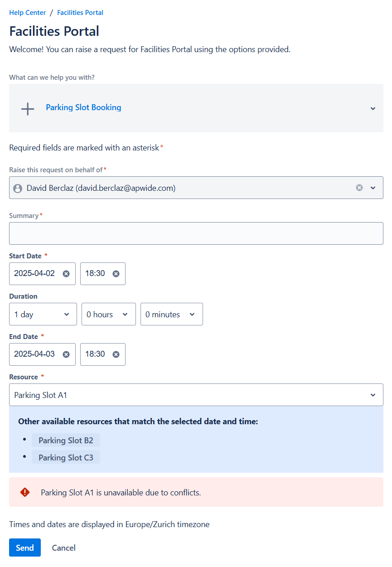Screen dimensions: 392x567
Task: Click into the Summary text field
Action: pyautogui.click(x=196, y=233)
